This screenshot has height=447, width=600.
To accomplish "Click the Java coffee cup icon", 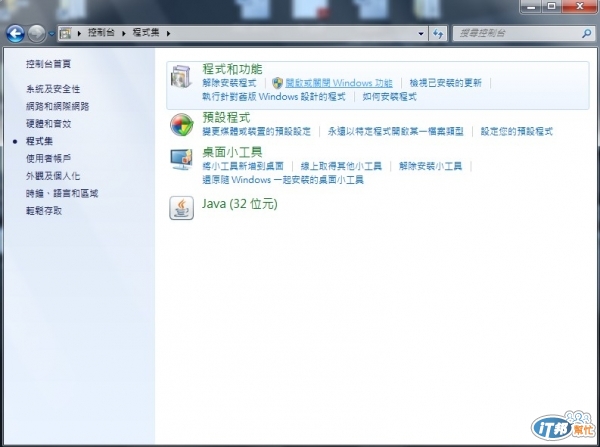I will pyautogui.click(x=181, y=208).
